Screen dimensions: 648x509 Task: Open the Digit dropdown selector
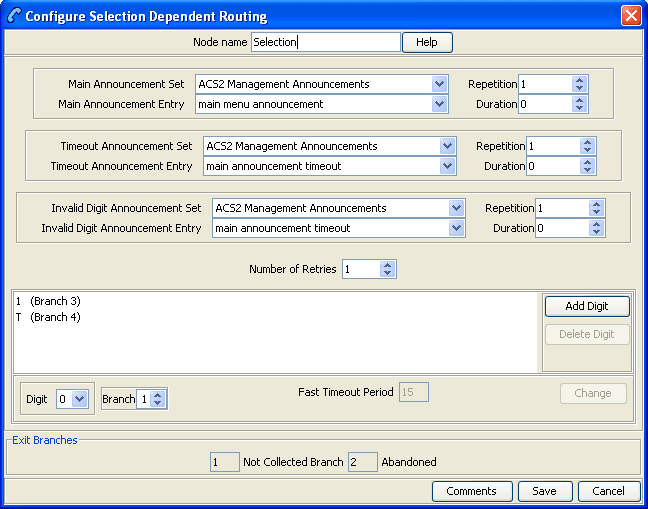80,399
